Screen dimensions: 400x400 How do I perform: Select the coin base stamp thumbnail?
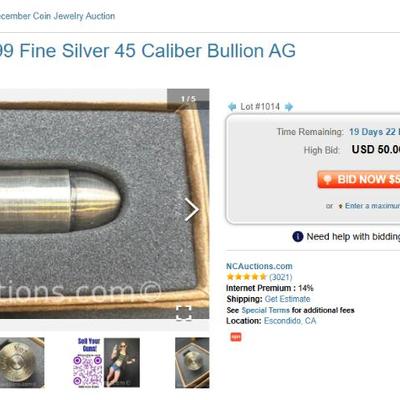(22, 363)
